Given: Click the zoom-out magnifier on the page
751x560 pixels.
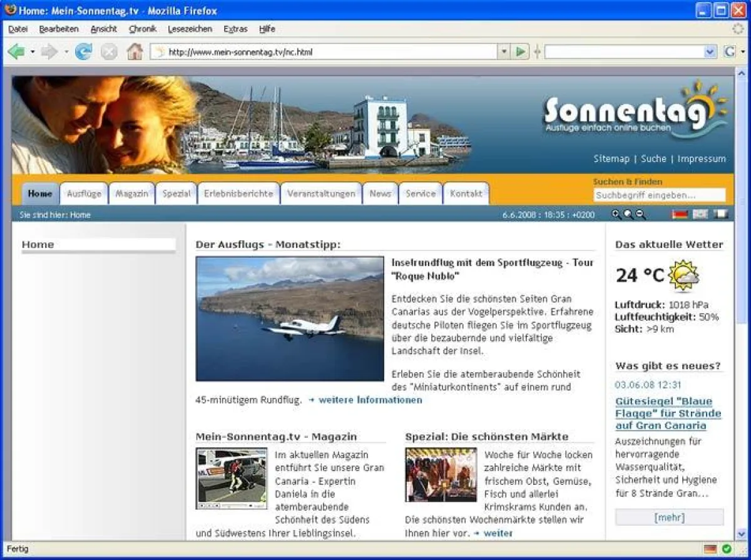Looking at the screenshot, I should (641, 215).
